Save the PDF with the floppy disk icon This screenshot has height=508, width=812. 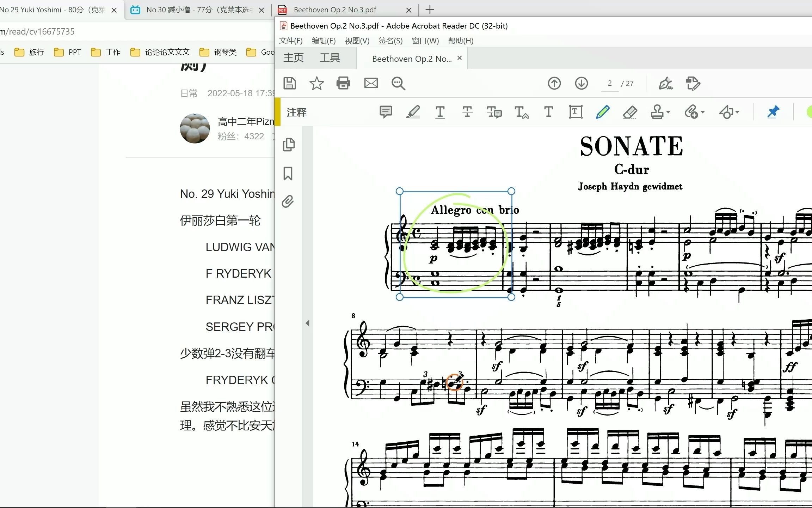tap(290, 84)
